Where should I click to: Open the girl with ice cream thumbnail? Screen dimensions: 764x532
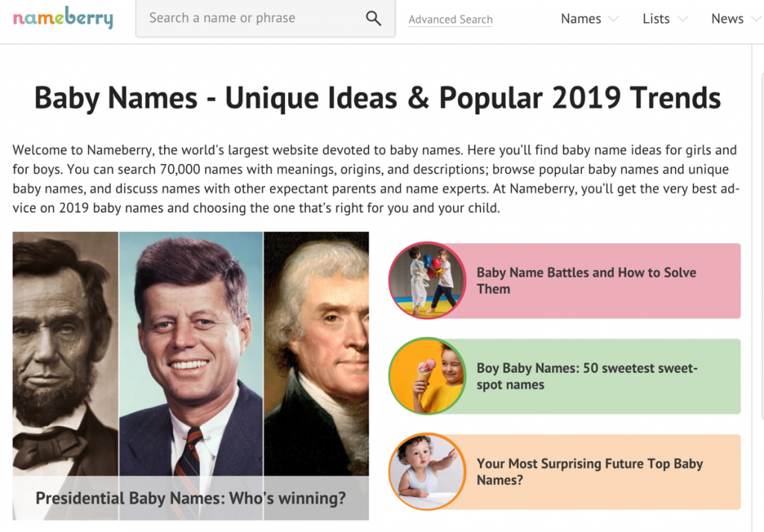point(428,375)
